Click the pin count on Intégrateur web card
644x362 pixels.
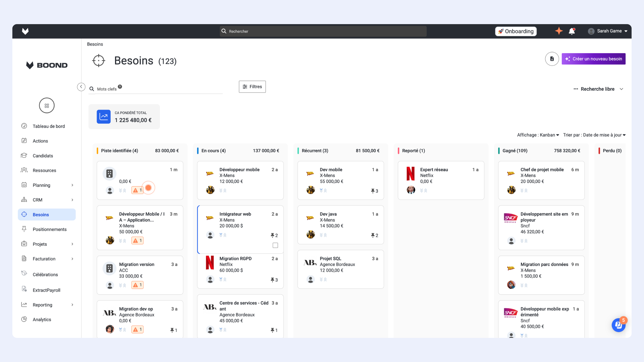click(x=274, y=235)
